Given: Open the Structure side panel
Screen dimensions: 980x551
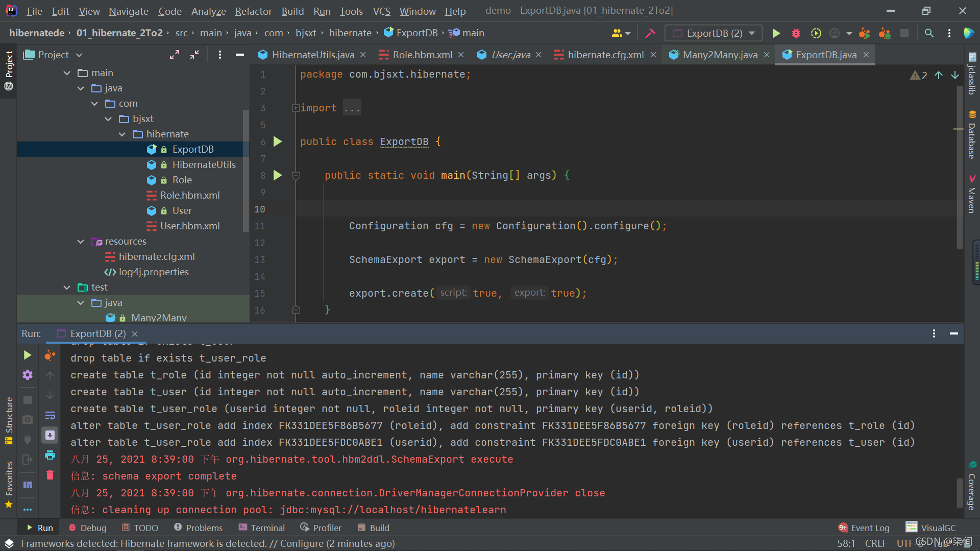Looking at the screenshot, I should [x=9, y=420].
